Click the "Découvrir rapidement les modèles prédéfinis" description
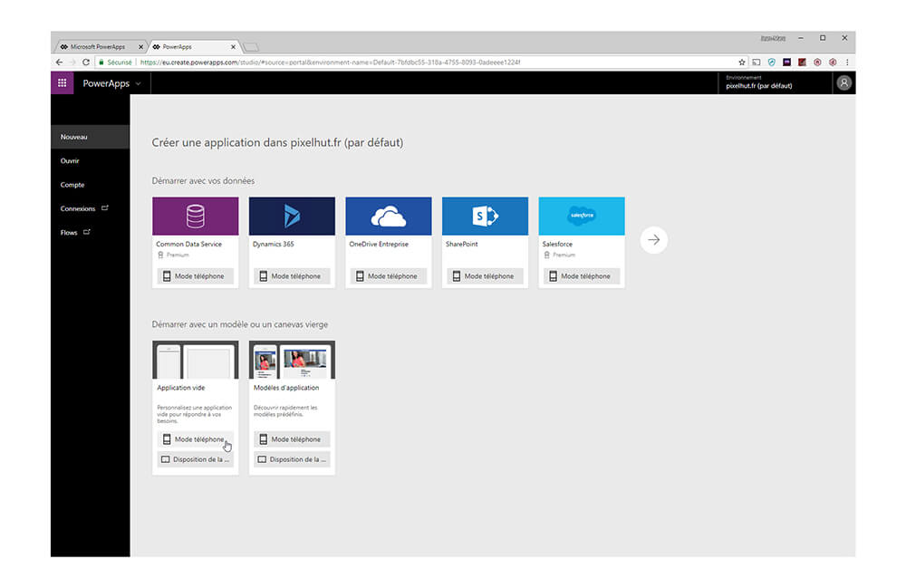Viewport: 906px width, 588px height. pyautogui.click(x=285, y=410)
